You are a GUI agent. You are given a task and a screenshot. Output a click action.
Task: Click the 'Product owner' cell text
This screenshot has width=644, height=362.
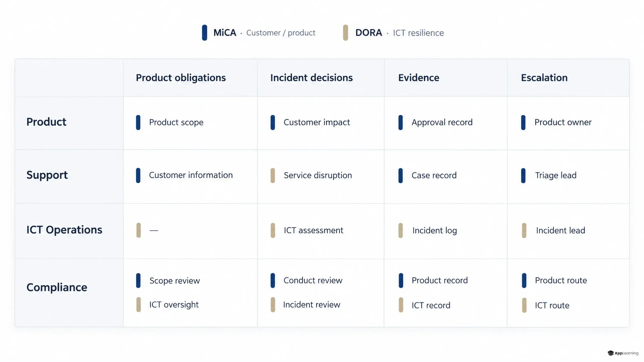563,122
